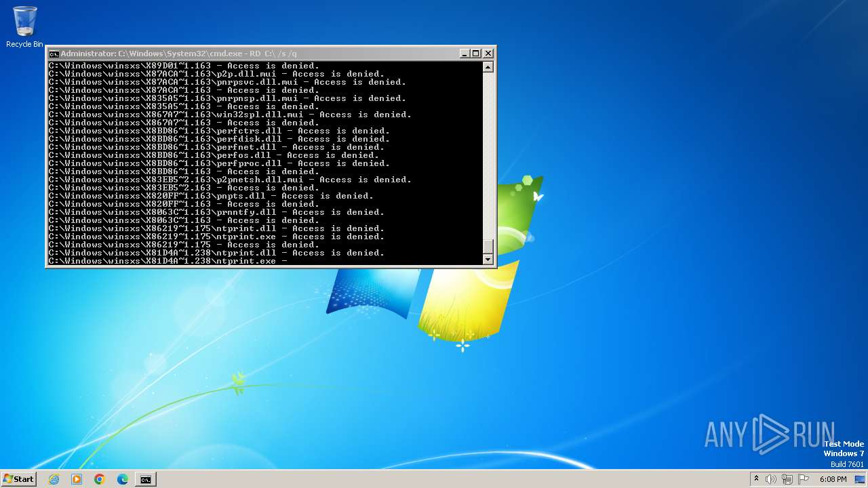Launch Internet Explorer from taskbar
This screenshot has width=868, height=488.
coord(54,479)
